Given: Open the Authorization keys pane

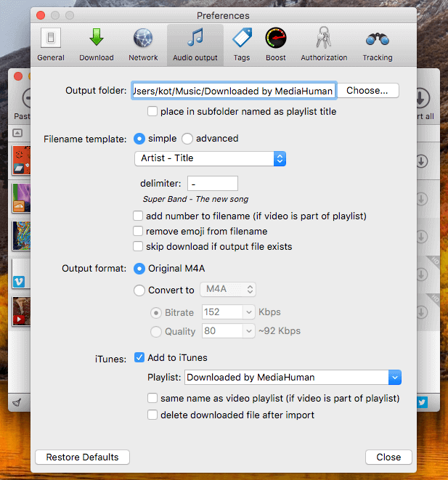Looking at the screenshot, I should pos(324,44).
